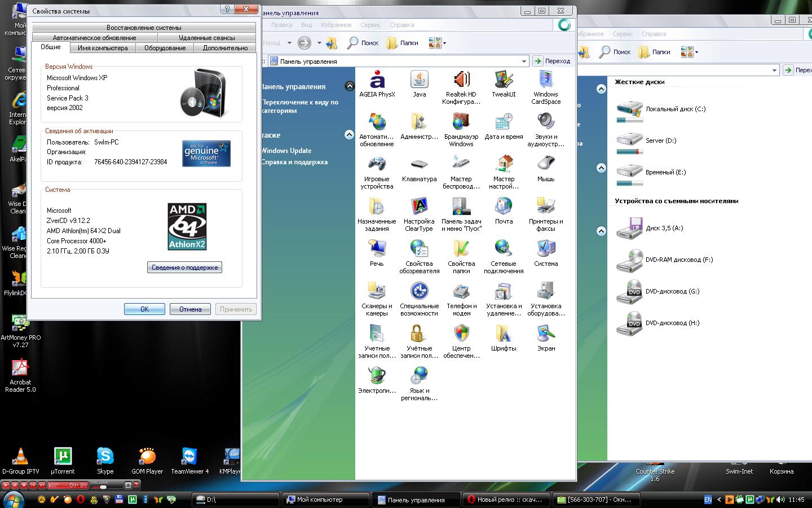The width and height of the screenshot is (812, 508).
Task: Expand the view mode dropdown arrow in the toolbar
Action: tap(444, 43)
